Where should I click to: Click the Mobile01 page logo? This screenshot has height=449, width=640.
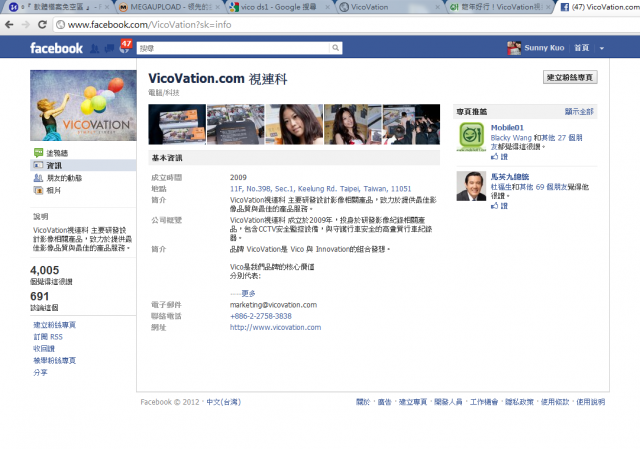pos(471,137)
